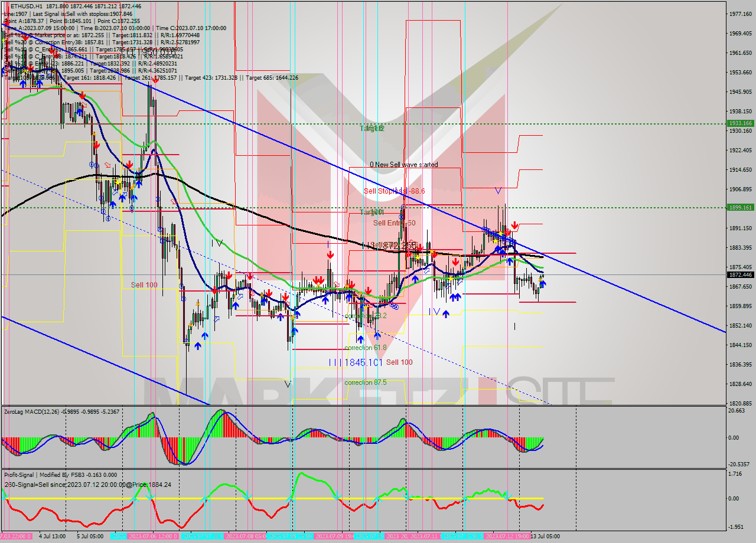
Task: Click the 0 New Sell wave started text
Action: [x=405, y=165]
